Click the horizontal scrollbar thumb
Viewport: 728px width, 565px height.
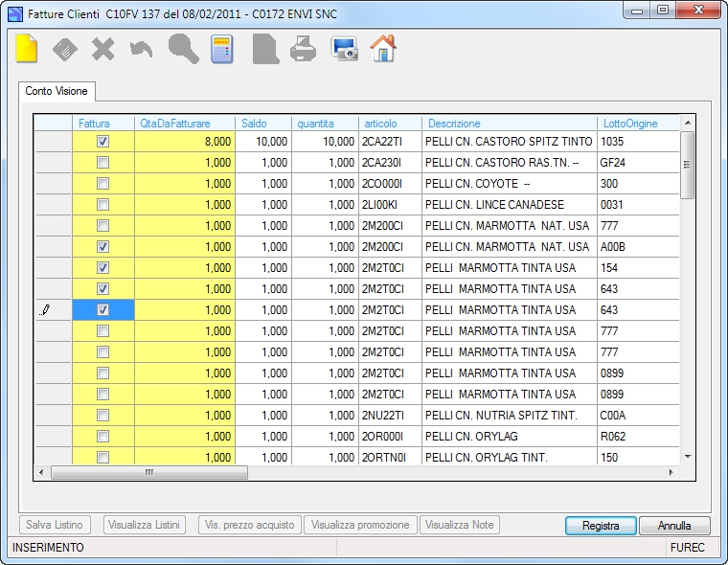tap(149, 473)
